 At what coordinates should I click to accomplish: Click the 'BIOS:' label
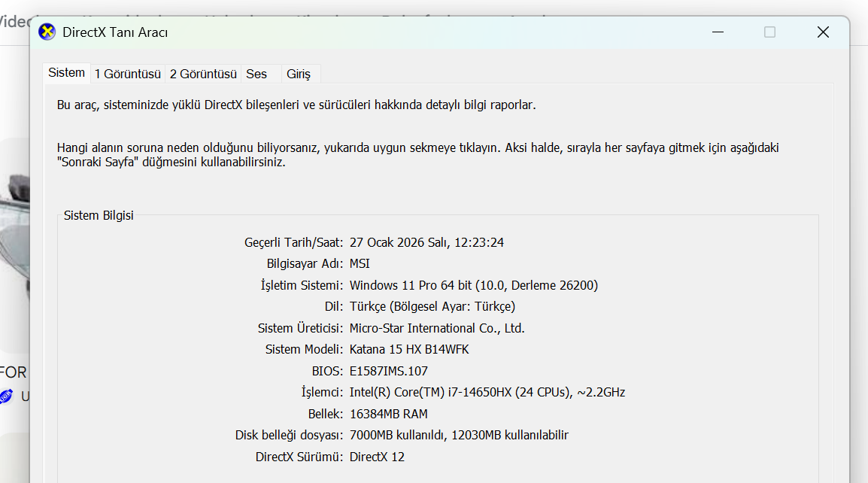point(327,371)
